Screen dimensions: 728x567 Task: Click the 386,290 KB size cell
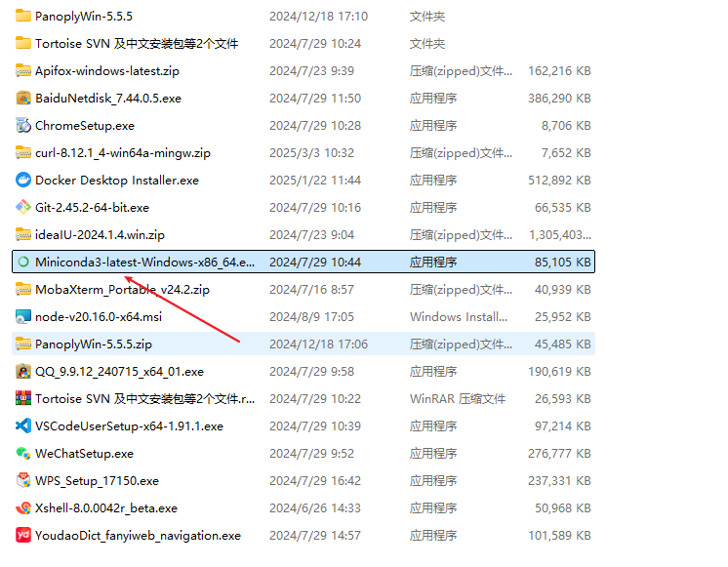click(559, 99)
